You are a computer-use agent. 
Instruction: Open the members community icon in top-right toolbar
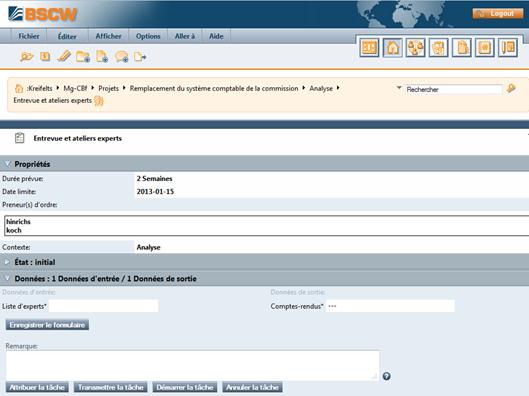[x=415, y=48]
